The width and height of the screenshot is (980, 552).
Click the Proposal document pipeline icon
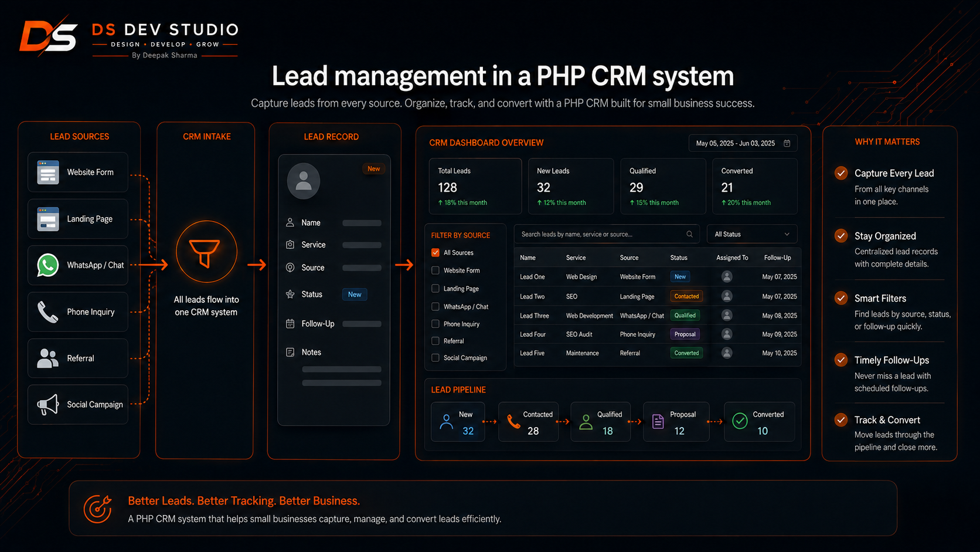(x=658, y=421)
